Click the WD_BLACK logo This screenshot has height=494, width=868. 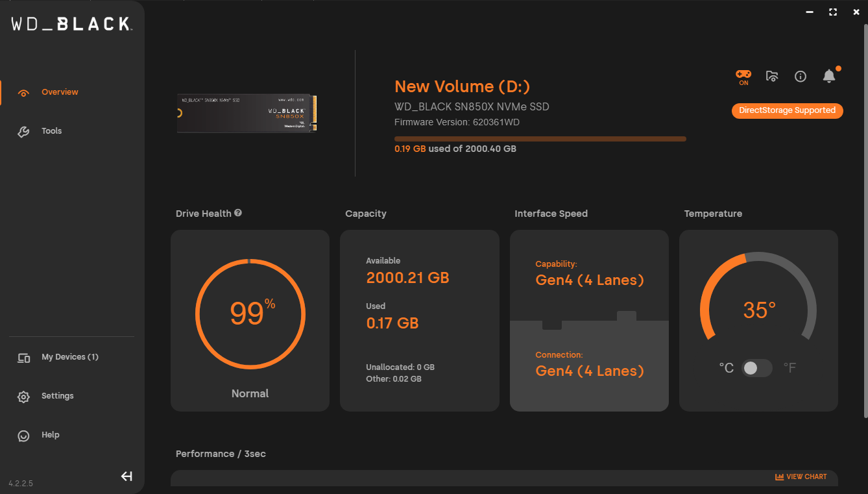72,24
